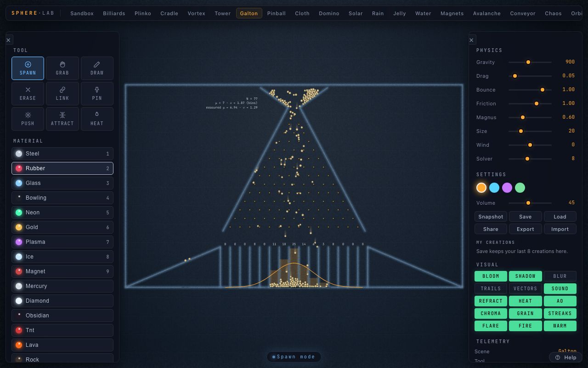
Task: Select the Spawn tool
Action: [28, 68]
